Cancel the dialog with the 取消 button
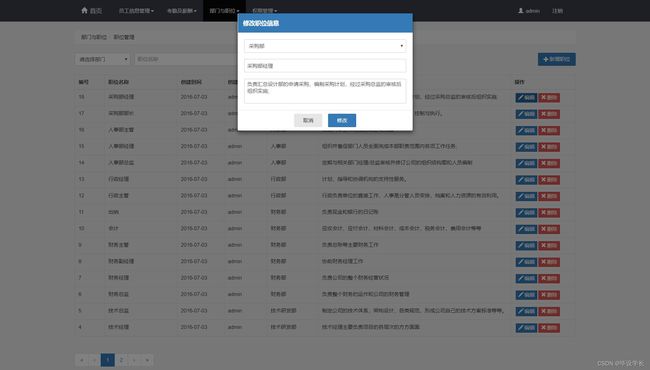650x370 pixels. (308, 120)
